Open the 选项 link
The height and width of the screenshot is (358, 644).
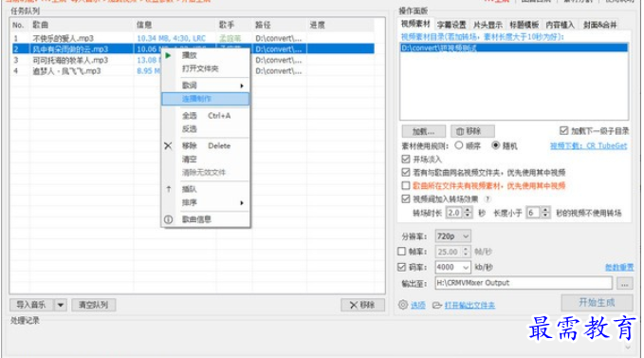[x=418, y=305]
